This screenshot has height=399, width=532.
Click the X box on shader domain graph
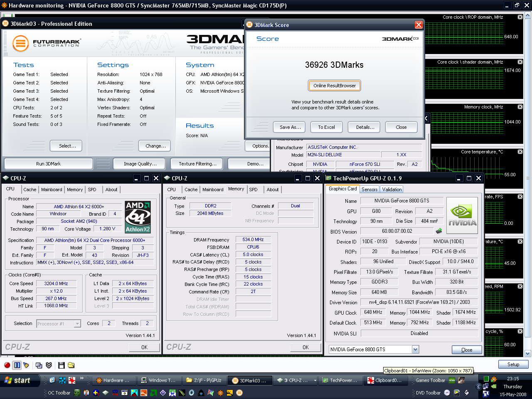pyautogui.click(x=520, y=62)
